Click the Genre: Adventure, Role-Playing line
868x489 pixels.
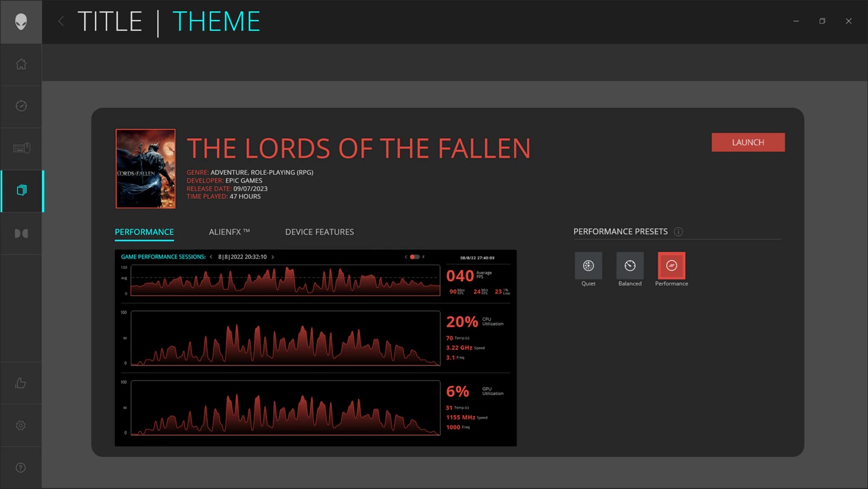[250, 173]
